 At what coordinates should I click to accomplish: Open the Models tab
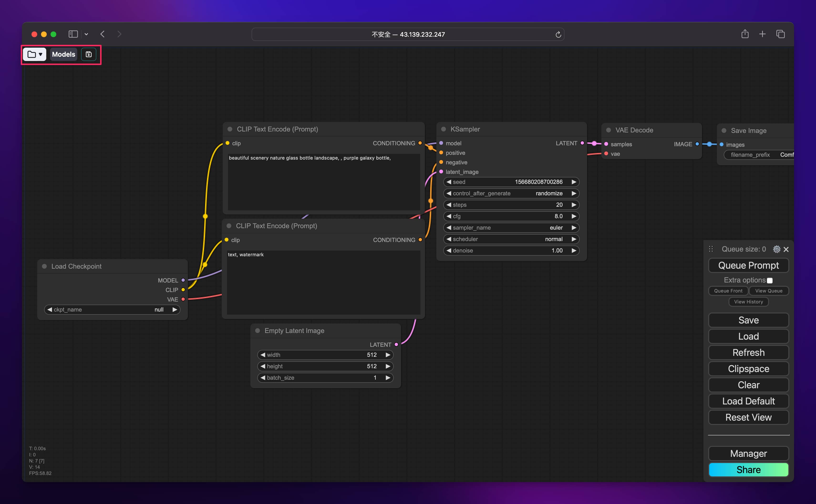[63, 54]
